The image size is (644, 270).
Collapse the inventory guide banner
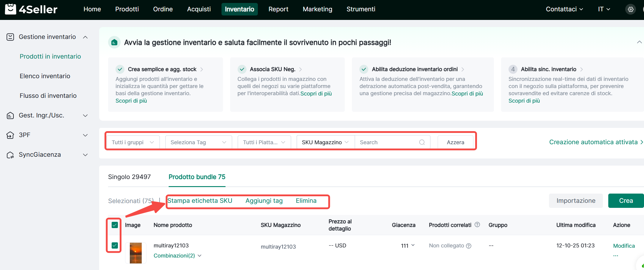[x=639, y=42]
